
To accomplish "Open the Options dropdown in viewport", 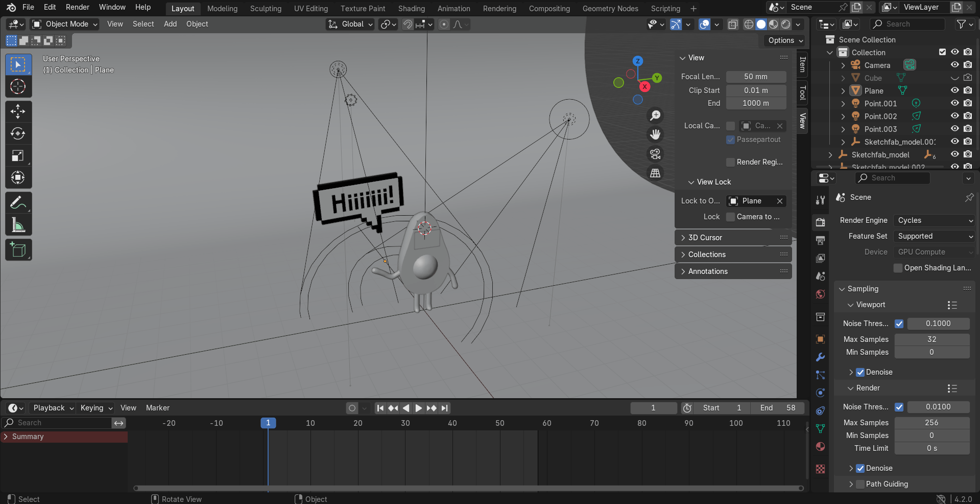I will 785,40.
